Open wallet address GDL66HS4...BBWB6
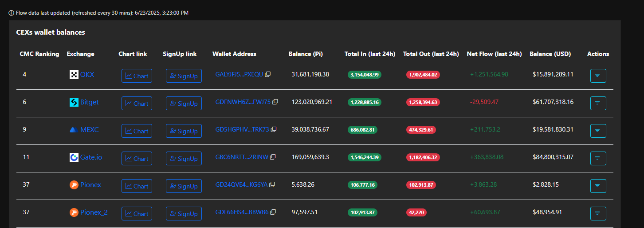Viewport: 644px width, 228px height. tap(242, 212)
